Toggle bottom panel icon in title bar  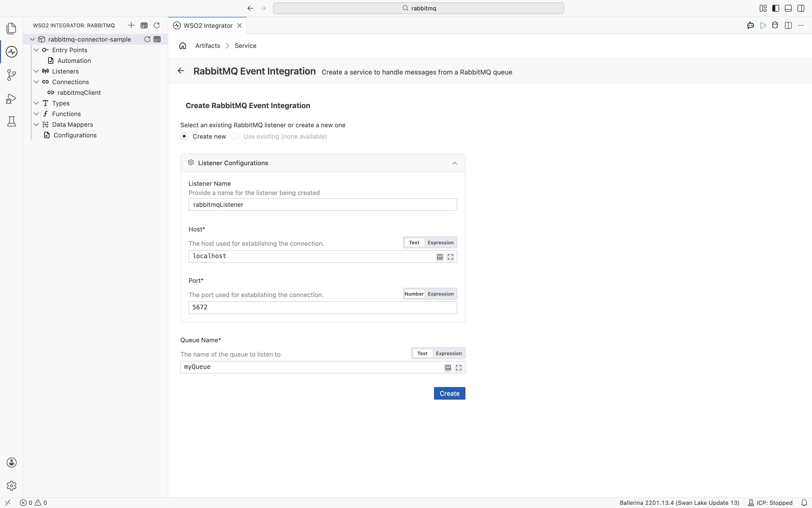pos(789,8)
